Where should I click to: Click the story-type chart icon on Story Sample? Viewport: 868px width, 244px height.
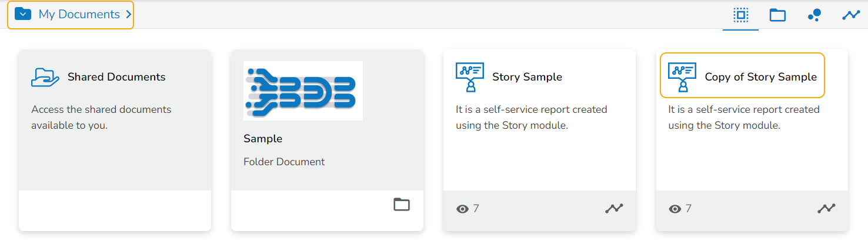[x=614, y=208]
